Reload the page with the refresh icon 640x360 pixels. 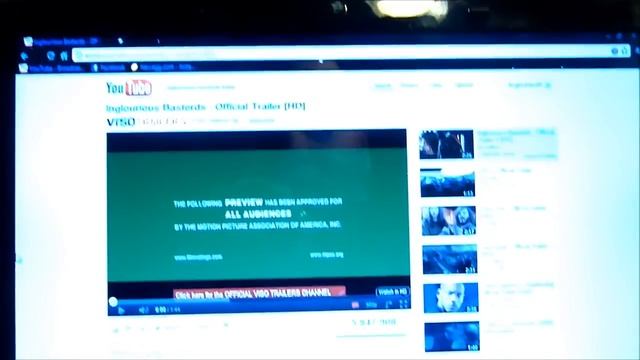[x=51, y=56]
